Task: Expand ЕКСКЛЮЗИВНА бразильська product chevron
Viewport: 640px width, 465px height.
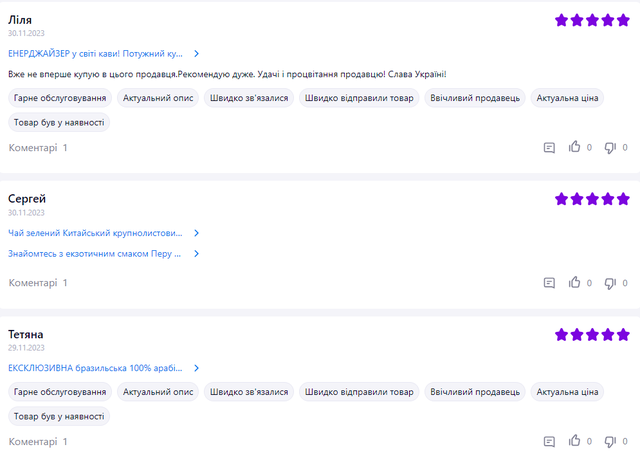Action: [197, 368]
